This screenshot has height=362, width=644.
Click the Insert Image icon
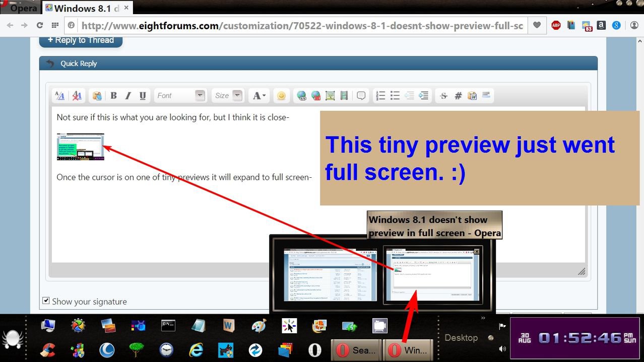pyautogui.click(x=330, y=96)
